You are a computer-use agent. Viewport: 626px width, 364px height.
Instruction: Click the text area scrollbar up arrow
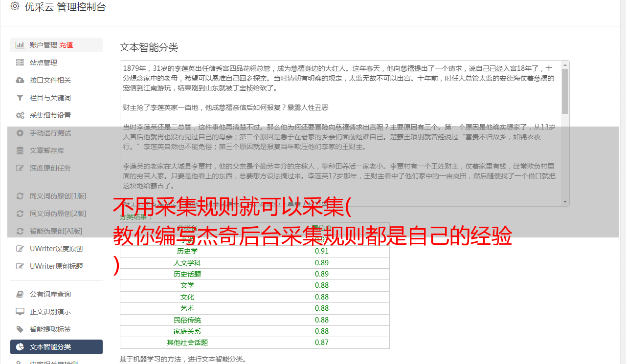pyautogui.click(x=565, y=64)
